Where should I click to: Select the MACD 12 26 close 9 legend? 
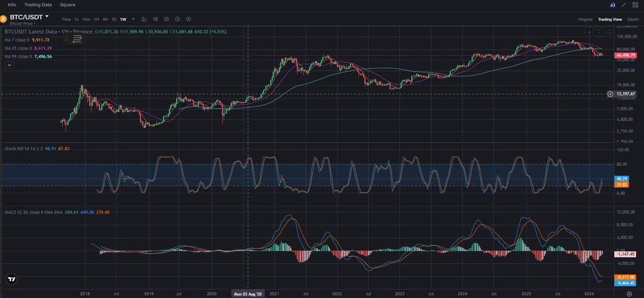(34, 212)
